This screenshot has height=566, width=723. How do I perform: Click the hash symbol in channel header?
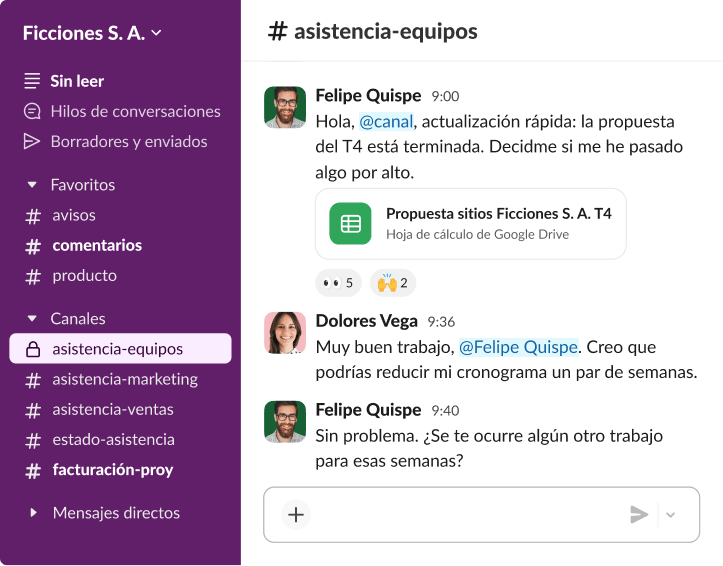[278, 31]
